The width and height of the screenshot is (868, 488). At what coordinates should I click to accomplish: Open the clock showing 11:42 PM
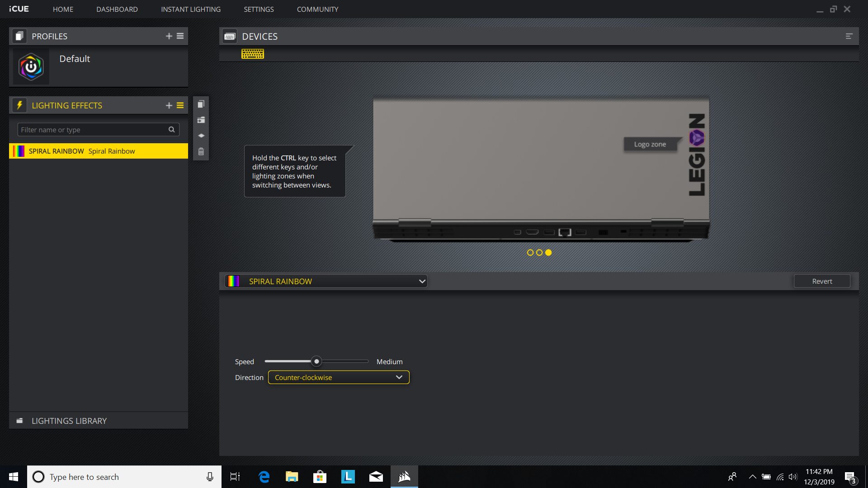(x=819, y=477)
